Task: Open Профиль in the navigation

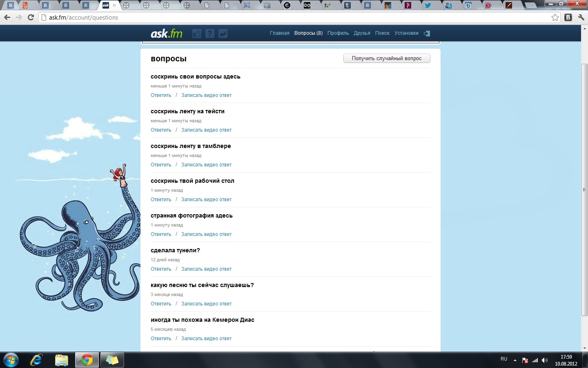Action: (338, 33)
